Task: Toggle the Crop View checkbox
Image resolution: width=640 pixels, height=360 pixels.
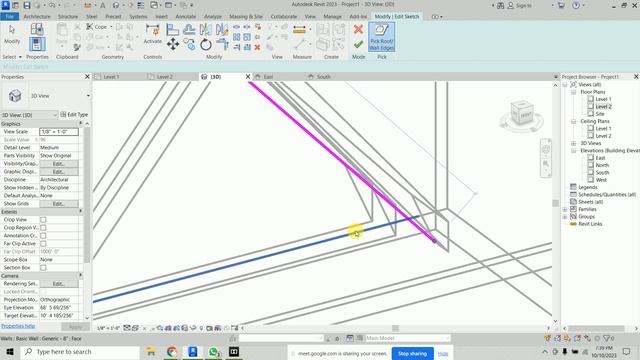Action: [x=43, y=220]
